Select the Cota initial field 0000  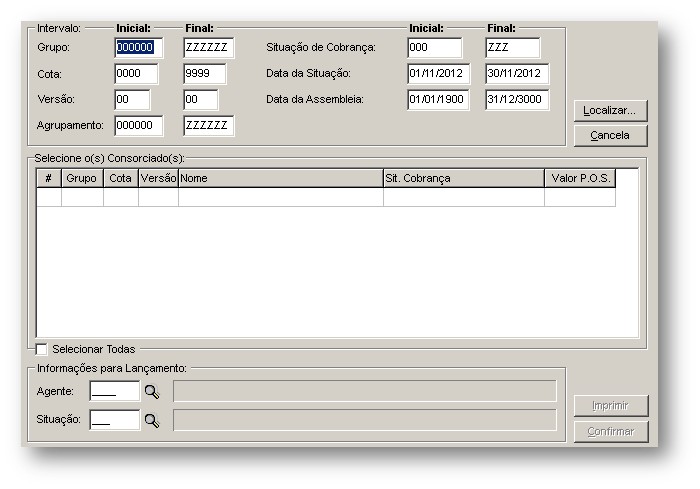(x=136, y=74)
